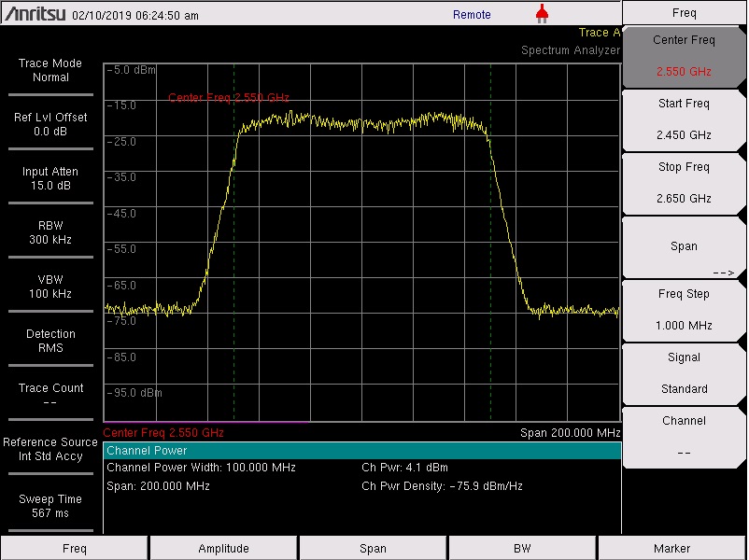
Task: Click Detection RMS setting
Action: pos(50,341)
